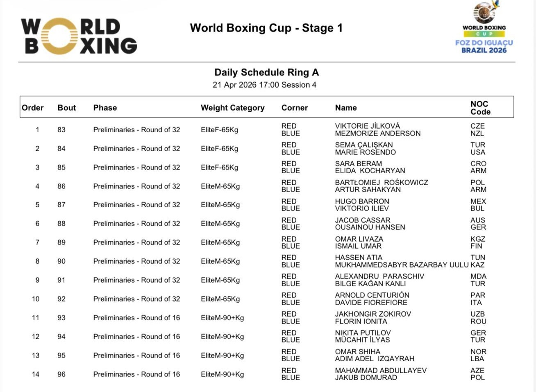The height and width of the screenshot is (392, 536).
Task: Select the Daily Schedule Ring A heading
Action: tap(266, 73)
